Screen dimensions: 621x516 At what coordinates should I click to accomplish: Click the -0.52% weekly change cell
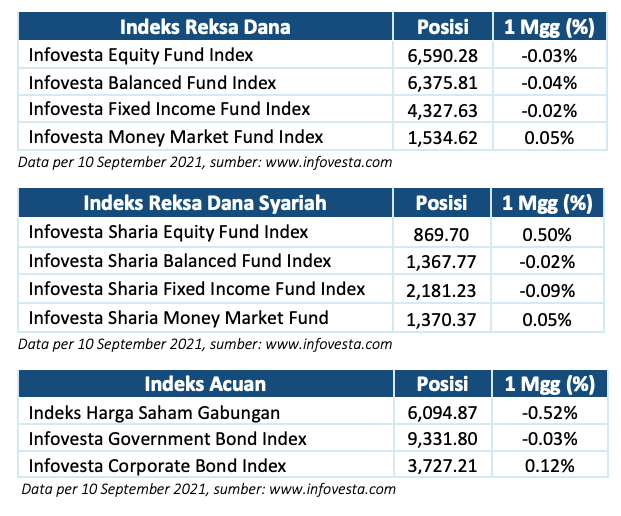point(549,413)
